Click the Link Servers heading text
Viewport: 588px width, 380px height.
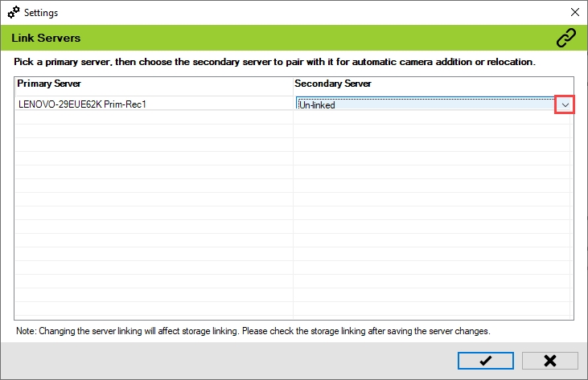point(45,38)
